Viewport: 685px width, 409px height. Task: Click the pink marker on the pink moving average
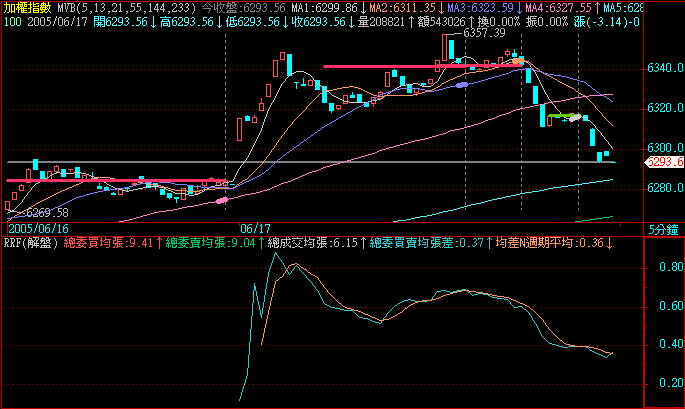pos(222,201)
